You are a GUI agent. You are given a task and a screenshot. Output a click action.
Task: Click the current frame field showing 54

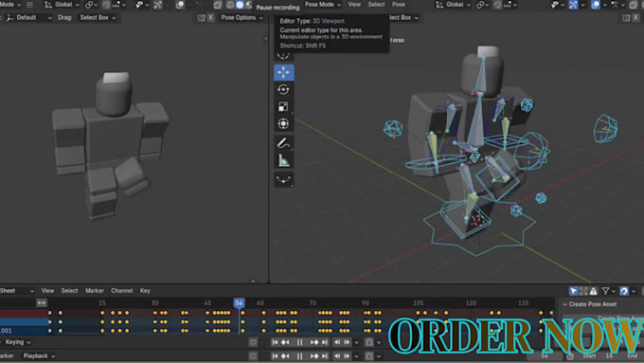[x=545, y=356]
